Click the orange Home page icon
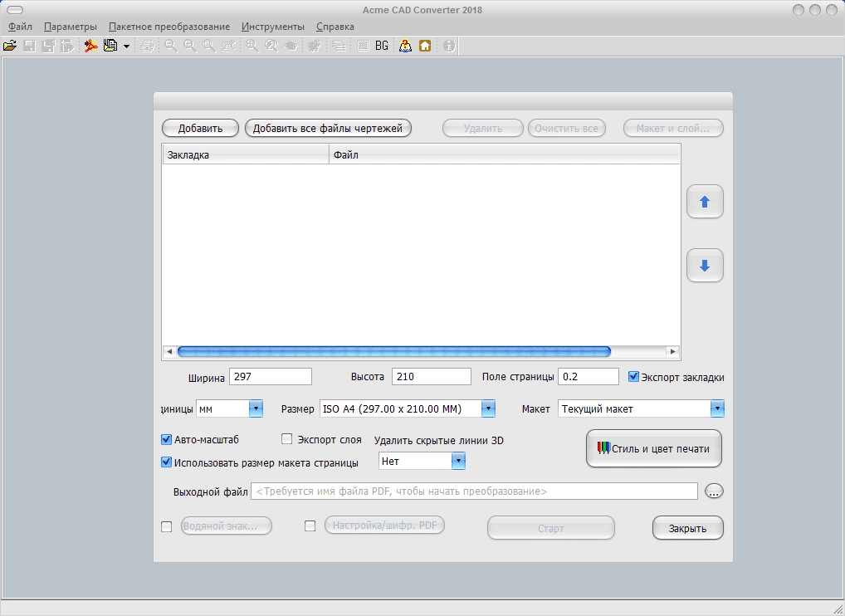Viewport: 845px width, 616px height. point(425,46)
